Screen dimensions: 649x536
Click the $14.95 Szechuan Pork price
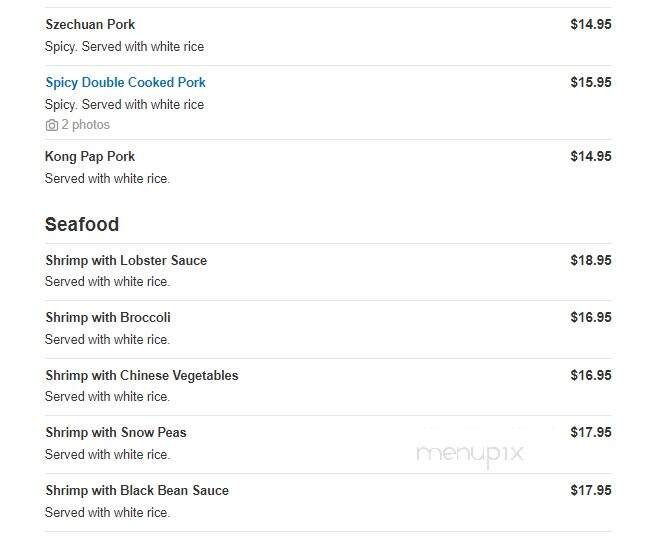(x=590, y=24)
